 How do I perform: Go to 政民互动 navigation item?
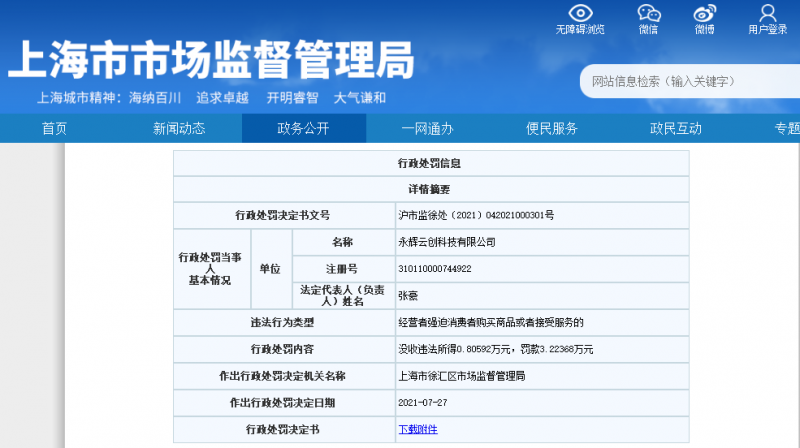click(x=676, y=128)
